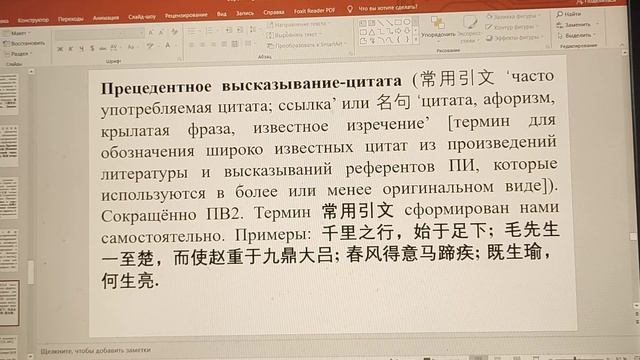Open the font dialog box launcher
Viewport: 640px width, 360px height.
pos(179,60)
